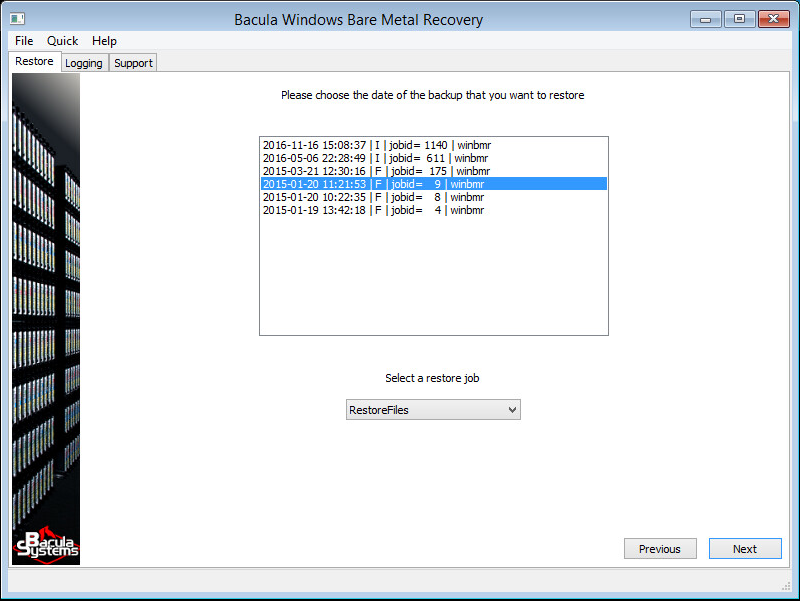
Task: Open the File menu
Action: pos(24,41)
